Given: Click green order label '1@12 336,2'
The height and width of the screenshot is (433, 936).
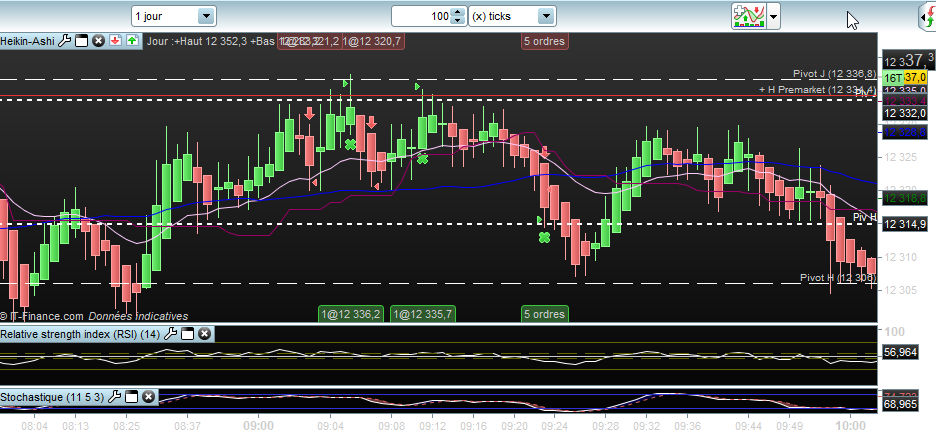Looking at the screenshot, I should click(351, 314).
